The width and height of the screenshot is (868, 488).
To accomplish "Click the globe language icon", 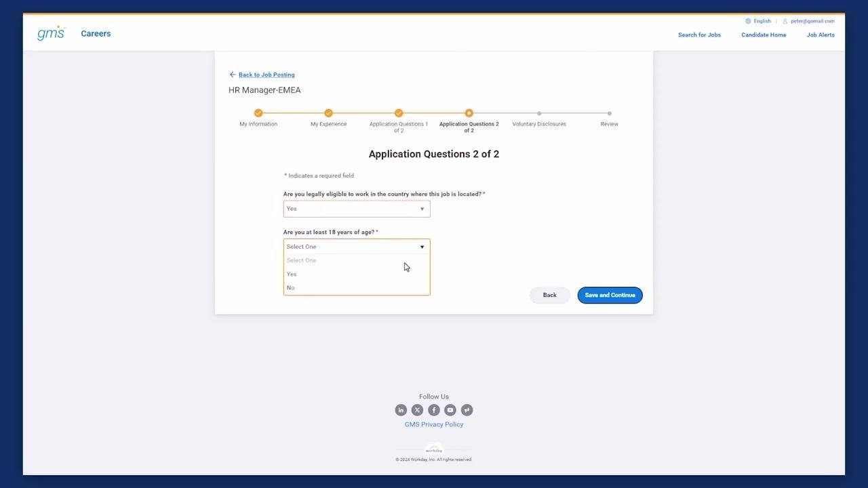I will (x=748, y=21).
